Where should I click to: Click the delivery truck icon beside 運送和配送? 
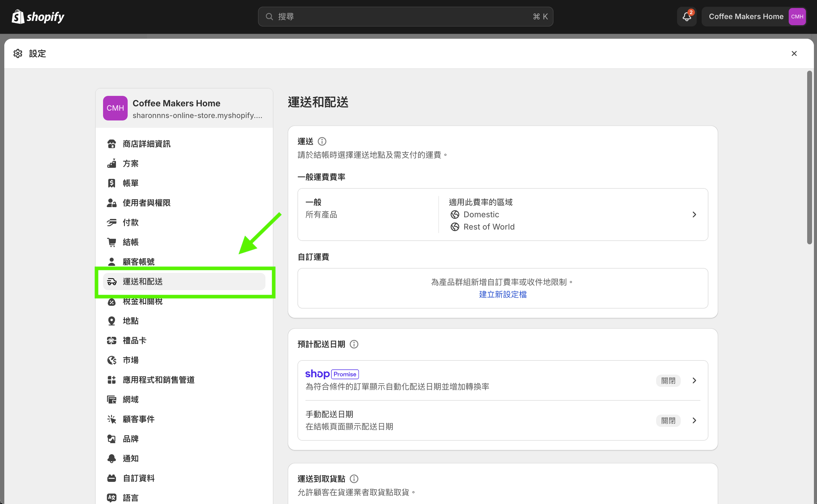(111, 282)
